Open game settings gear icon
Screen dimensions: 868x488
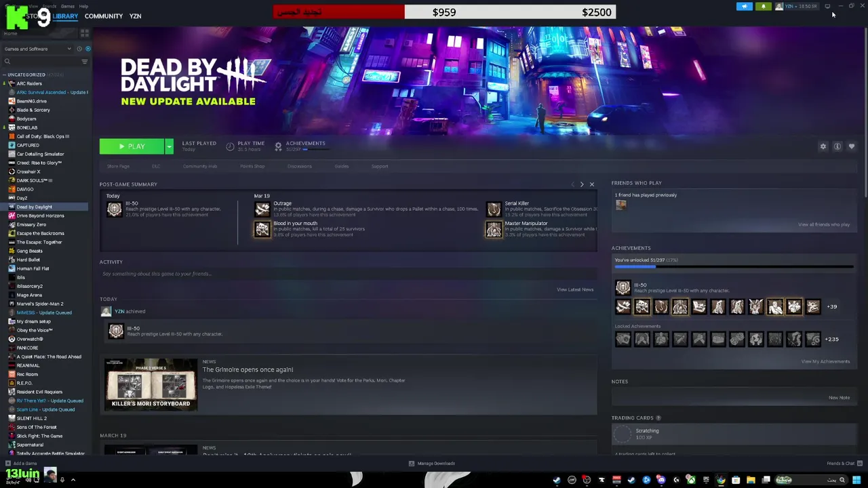pyautogui.click(x=823, y=146)
